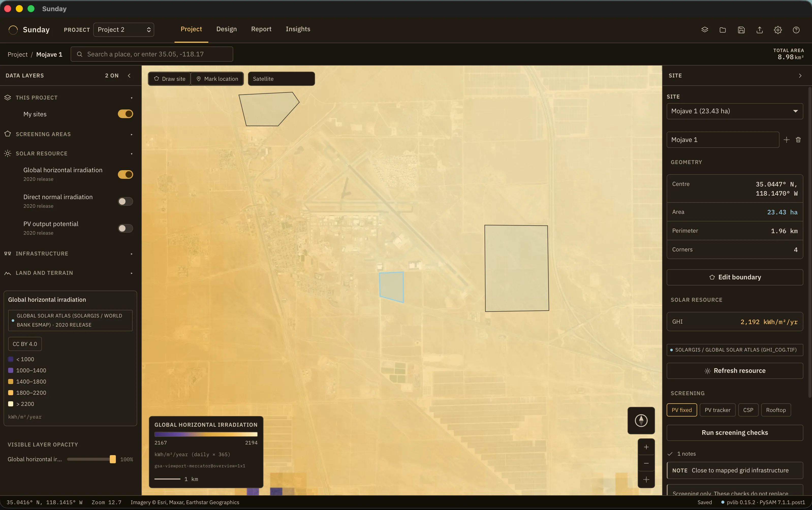Open the Mojave 1 (23.43 ha) site dropdown
The height and width of the screenshot is (510, 812).
click(735, 111)
